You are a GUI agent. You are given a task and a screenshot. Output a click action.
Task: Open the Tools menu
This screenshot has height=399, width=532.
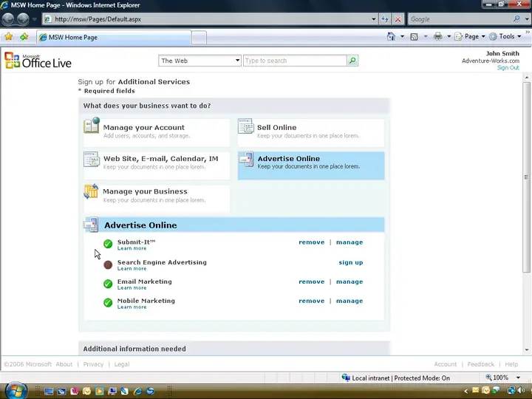(x=505, y=36)
